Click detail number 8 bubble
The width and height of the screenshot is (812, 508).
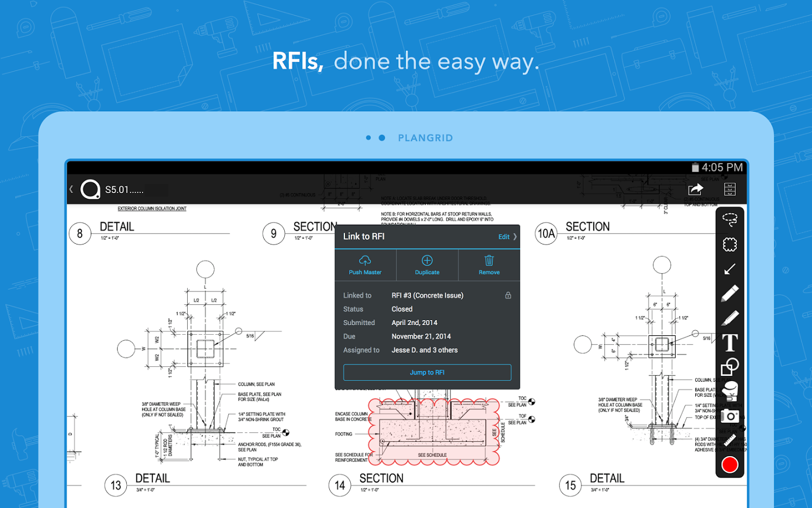coord(80,234)
